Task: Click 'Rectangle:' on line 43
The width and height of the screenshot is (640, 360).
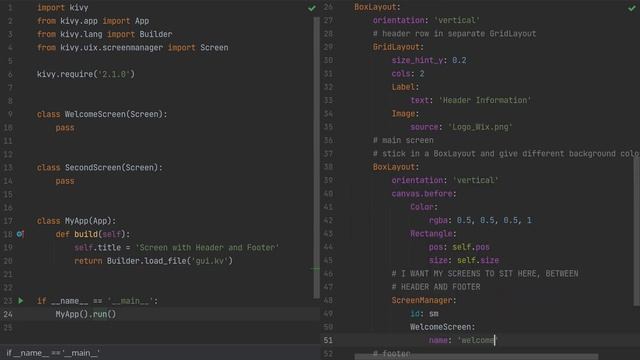Action: point(433,234)
